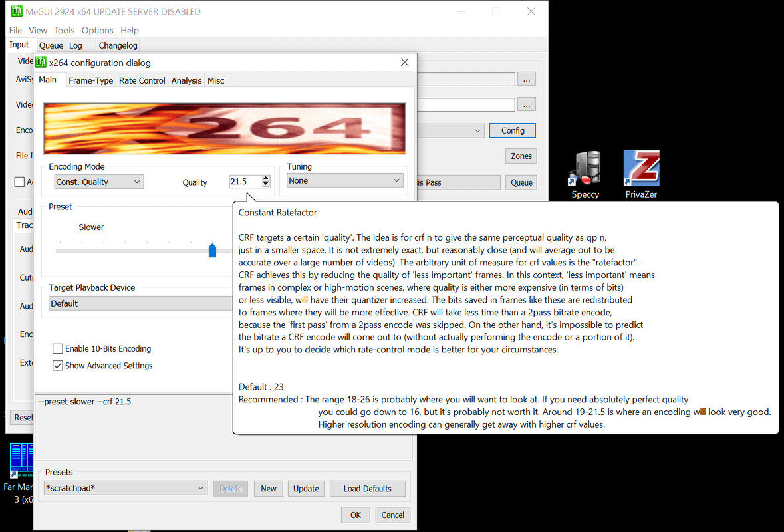This screenshot has height=532, width=784.
Task: Open the File menu in MeGUI
Action: [15, 30]
